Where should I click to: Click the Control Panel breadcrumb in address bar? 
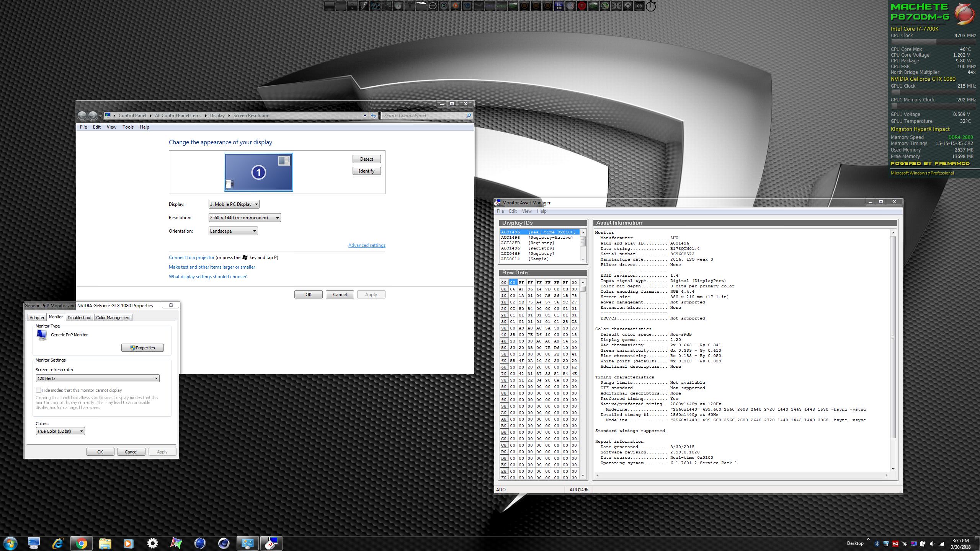pos(132,116)
